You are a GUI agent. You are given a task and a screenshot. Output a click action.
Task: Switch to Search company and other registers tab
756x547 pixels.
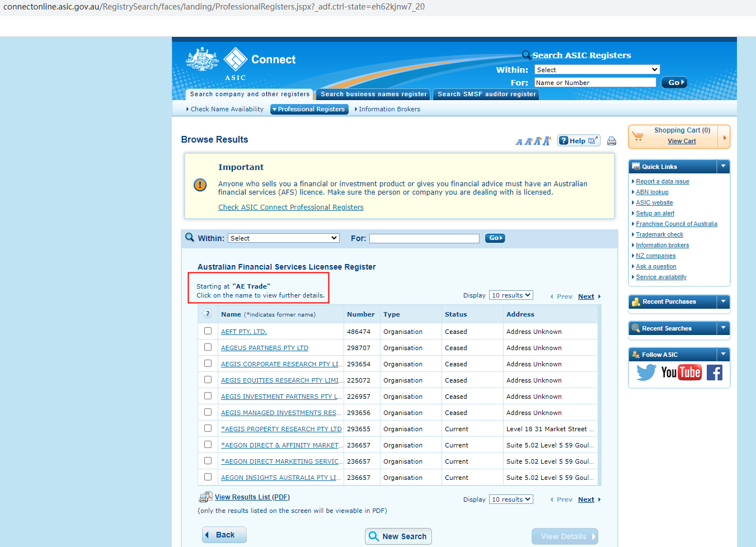click(250, 95)
